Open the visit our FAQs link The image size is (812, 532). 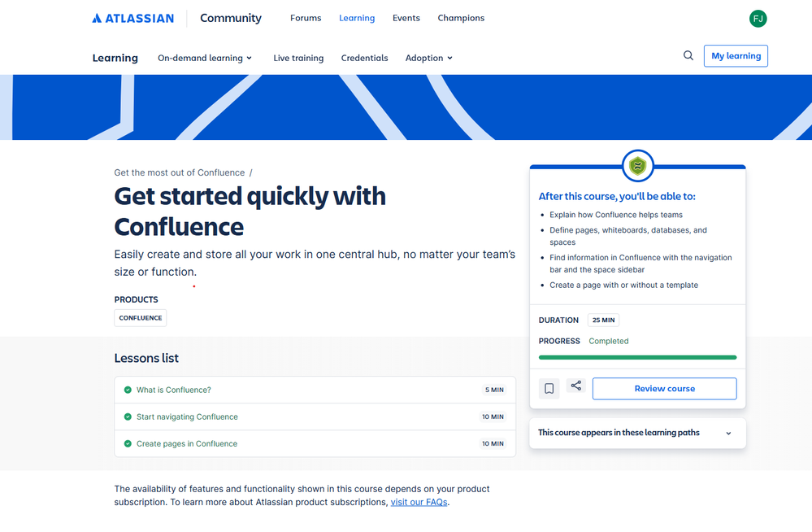(x=419, y=503)
